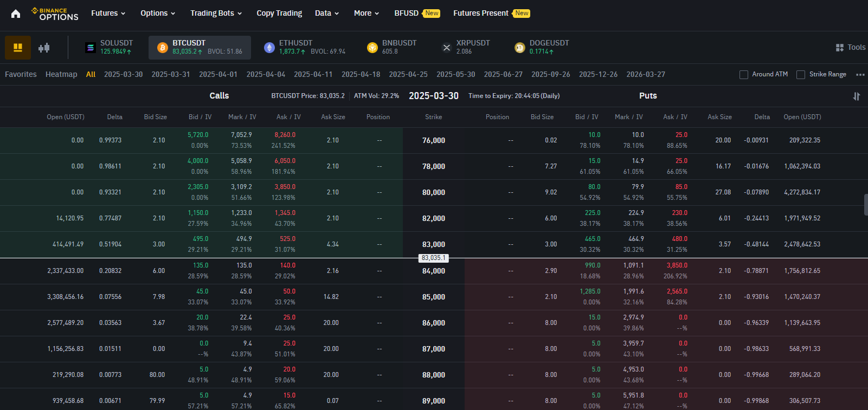Go to the home icon
868x410 pixels.
tap(16, 14)
